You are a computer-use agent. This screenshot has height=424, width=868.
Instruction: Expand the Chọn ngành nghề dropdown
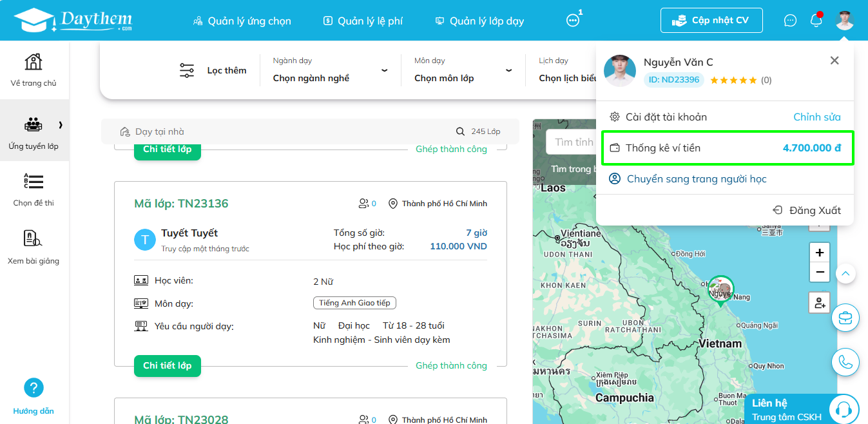[x=330, y=70]
